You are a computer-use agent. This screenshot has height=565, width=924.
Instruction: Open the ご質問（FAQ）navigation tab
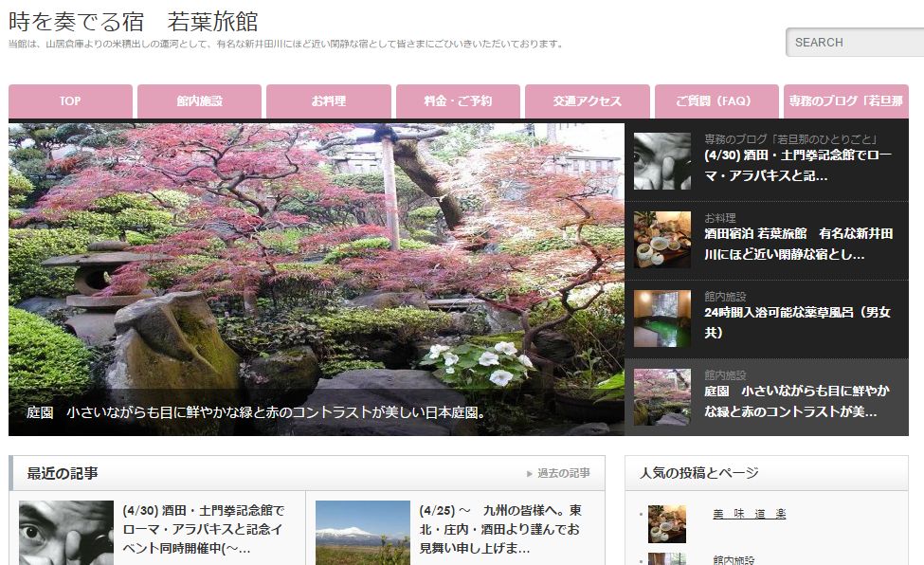point(716,101)
